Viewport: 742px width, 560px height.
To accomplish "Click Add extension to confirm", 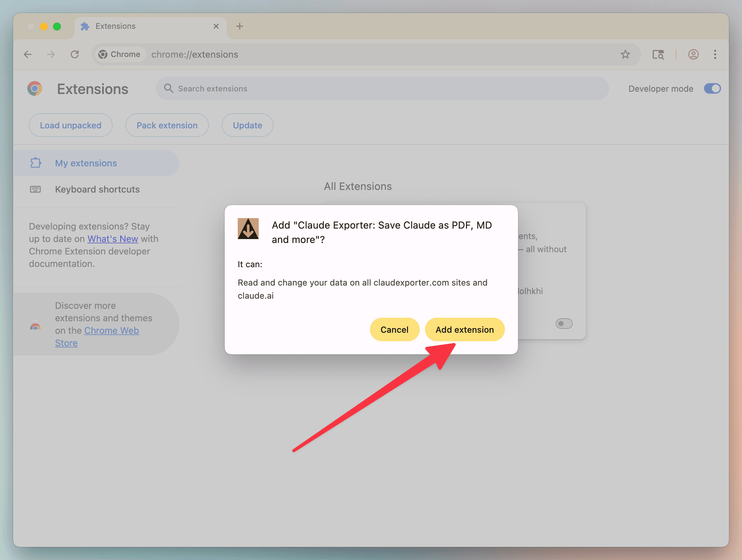I will (x=465, y=329).
